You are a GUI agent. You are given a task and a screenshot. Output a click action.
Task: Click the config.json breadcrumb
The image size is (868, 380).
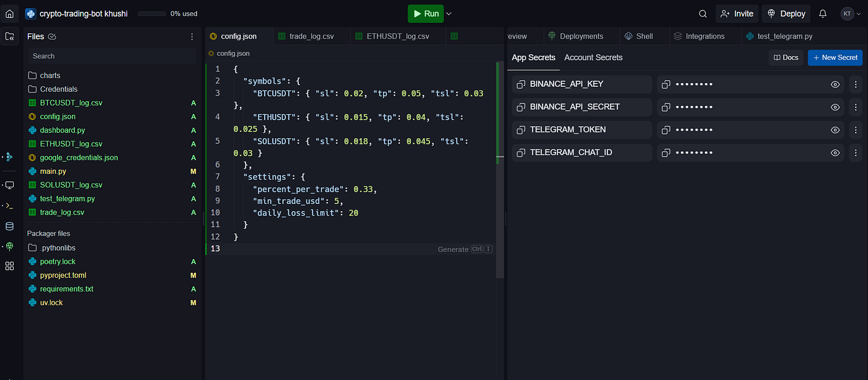pyautogui.click(x=229, y=54)
